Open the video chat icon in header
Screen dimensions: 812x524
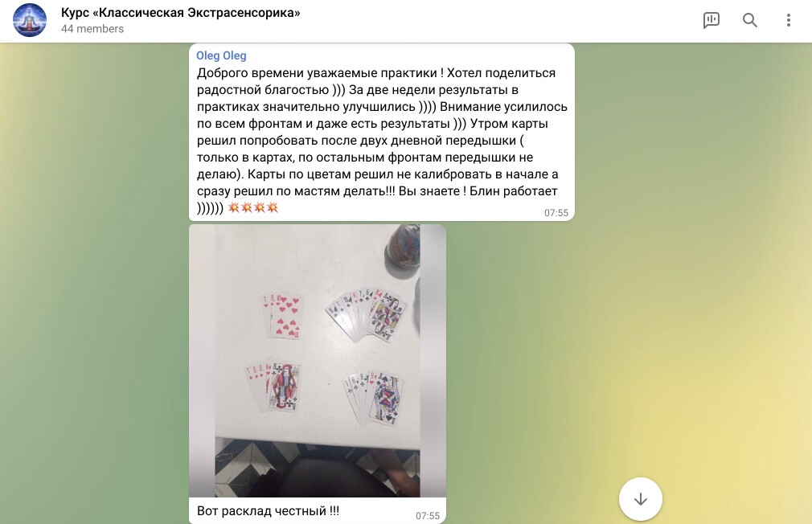[711, 20]
